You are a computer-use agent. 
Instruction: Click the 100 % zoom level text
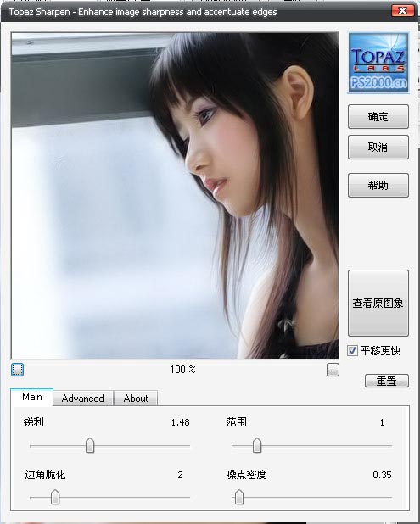coord(182,370)
